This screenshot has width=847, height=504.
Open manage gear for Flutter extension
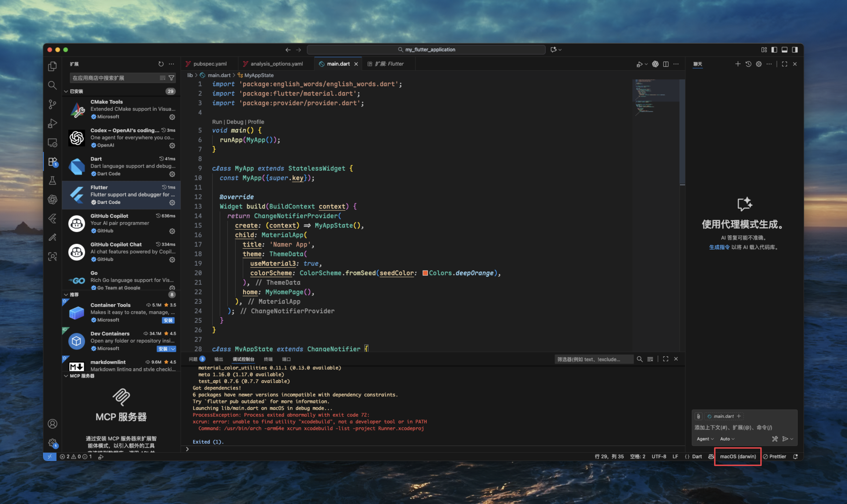[x=172, y=202]
